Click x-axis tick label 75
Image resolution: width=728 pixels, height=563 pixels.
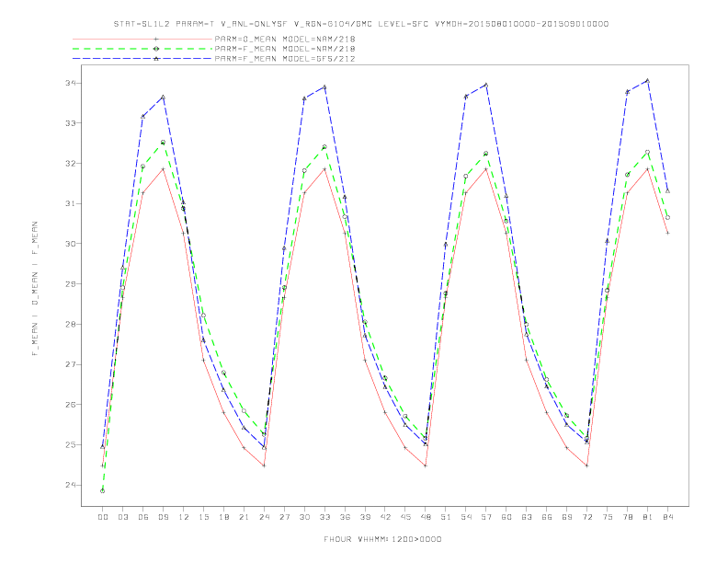[608, 517]
